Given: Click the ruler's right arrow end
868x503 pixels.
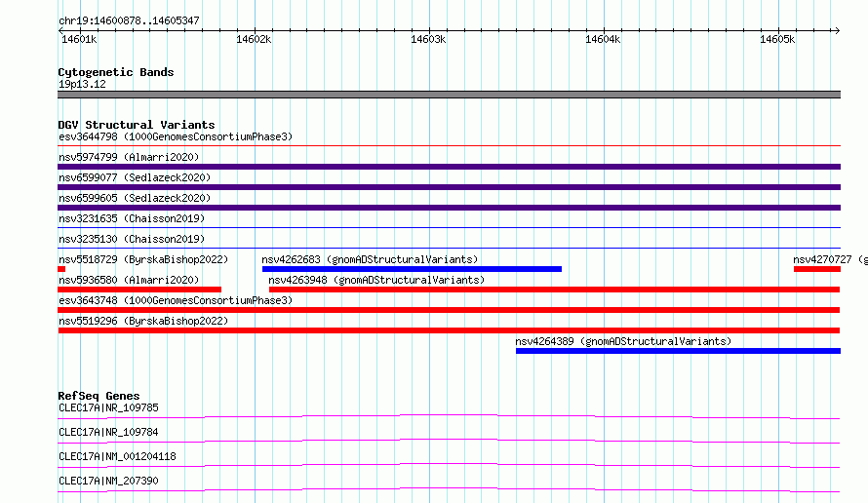Looking at the screenshot, I should pos(838,30).
